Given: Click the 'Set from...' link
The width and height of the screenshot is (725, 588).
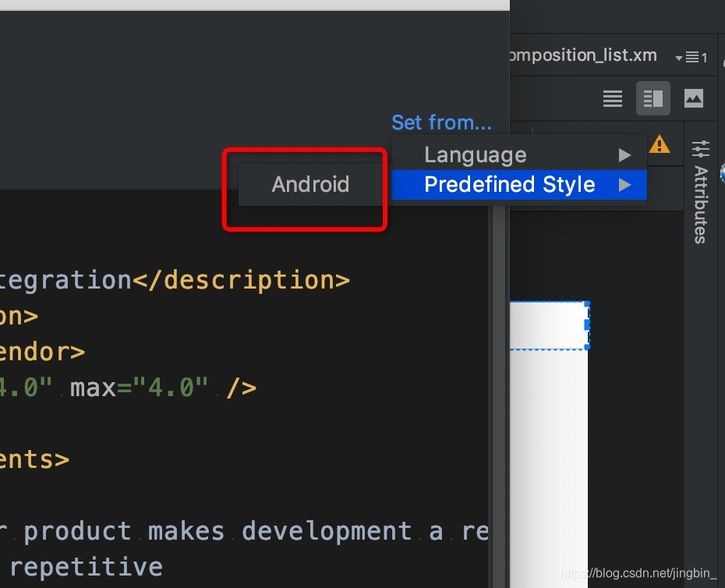Looking at the screenshot, I should [441, 122].
